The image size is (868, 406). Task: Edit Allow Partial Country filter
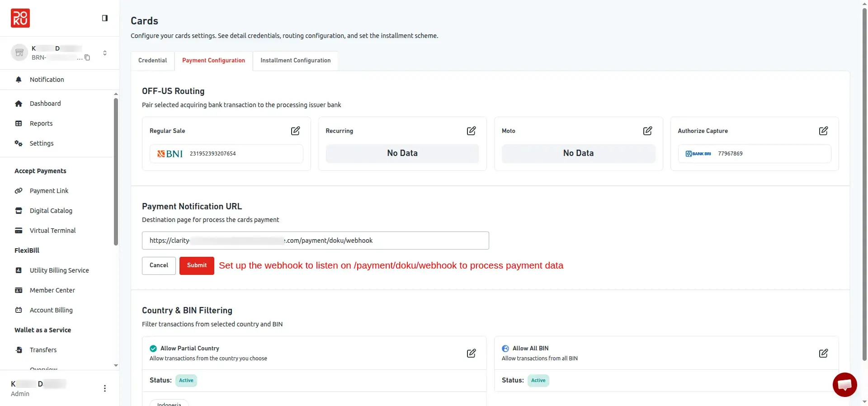pyautogui.click(x=471, y=353)
